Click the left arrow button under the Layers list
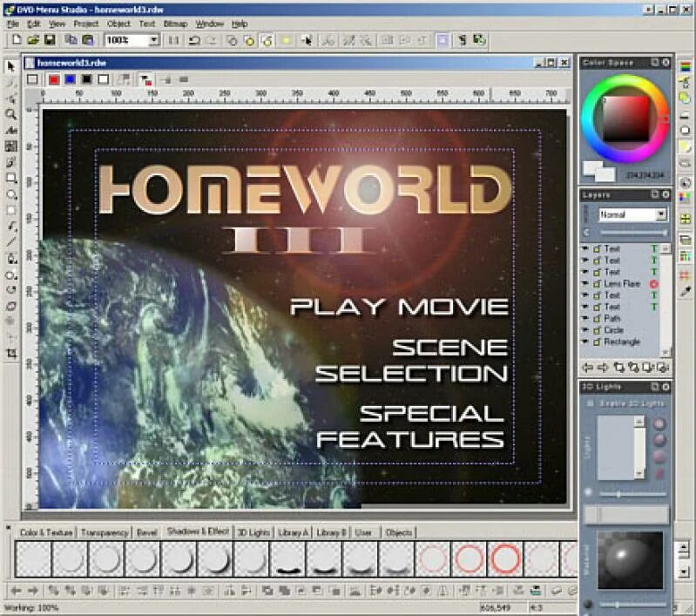This screenshot has height=616, width=696. coord(588,368)
